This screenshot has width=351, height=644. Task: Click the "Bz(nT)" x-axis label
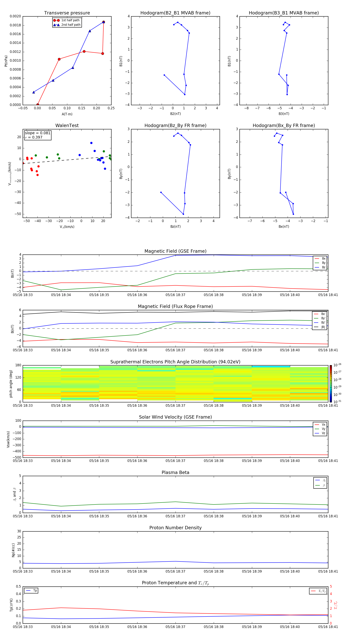pyautogui.click(x=175, y=227)
